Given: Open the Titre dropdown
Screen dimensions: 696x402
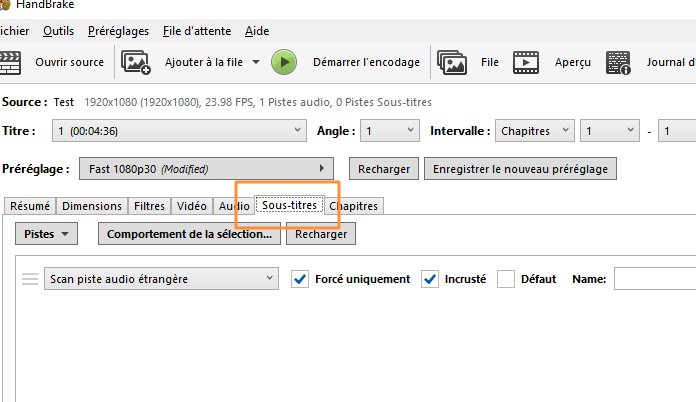Looking at the screenshot, I should (179, 131).
